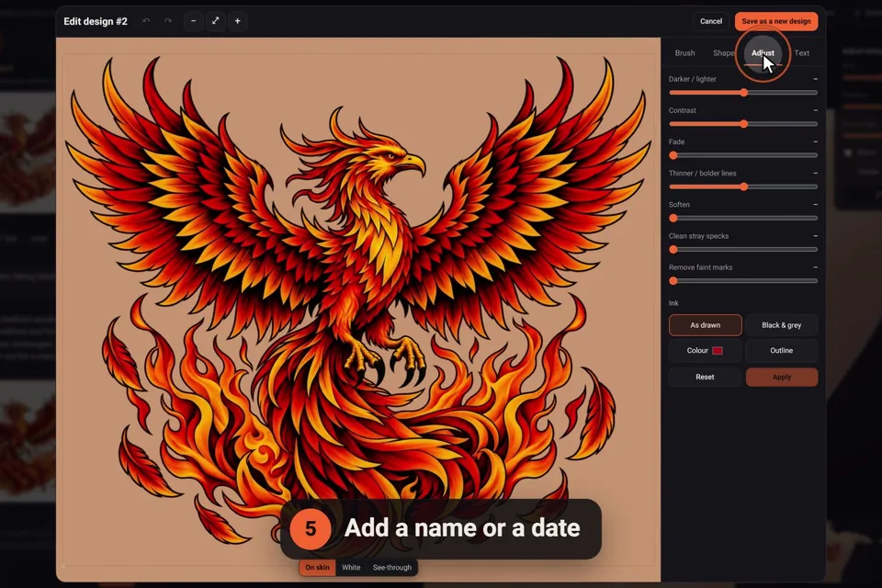Switch to the Adjust tab
The height and width of the screenshot is (588, 882).
coord(763,53)
